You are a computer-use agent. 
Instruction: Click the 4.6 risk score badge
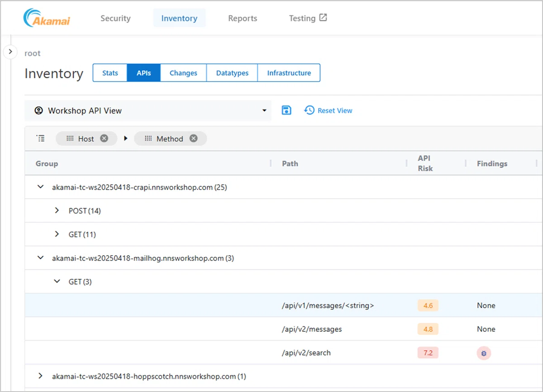[428, 306]
